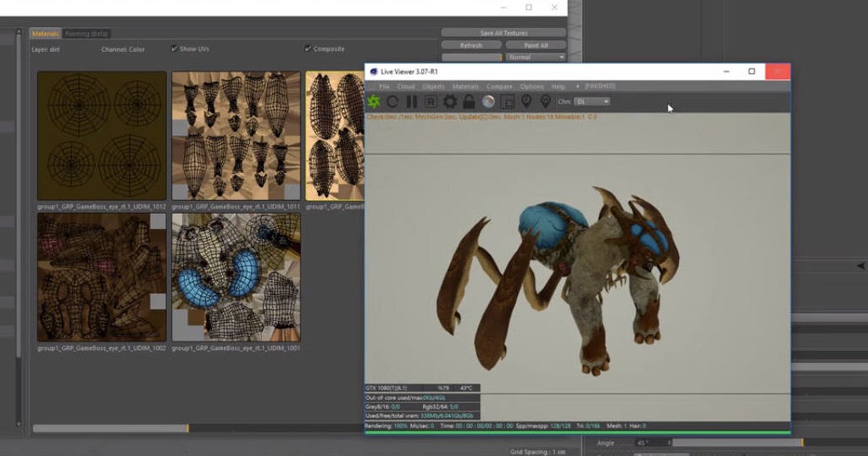Click the FINISHED render status label
Image resolution: width=868 pixels, height=456 pixels.
(600, 86)
